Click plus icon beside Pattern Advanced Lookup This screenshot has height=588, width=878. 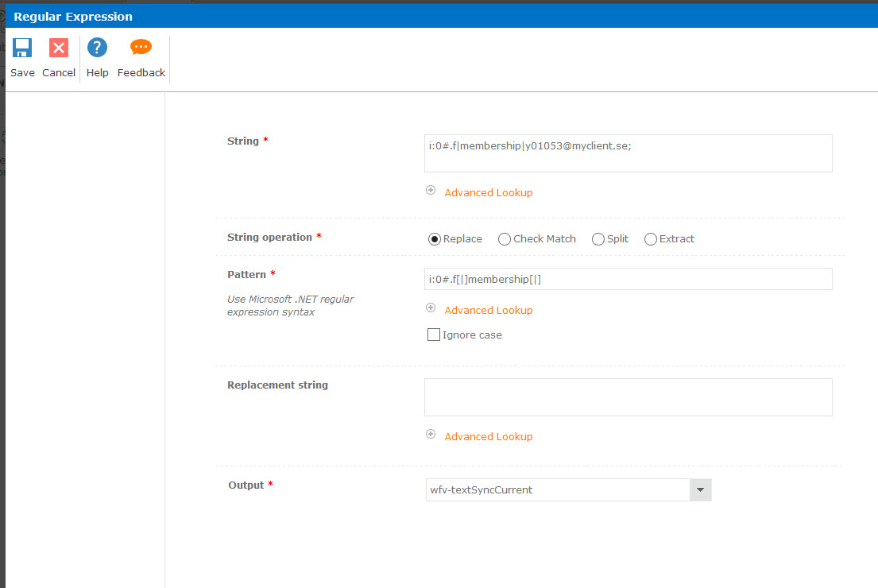(x=431, y=308)
